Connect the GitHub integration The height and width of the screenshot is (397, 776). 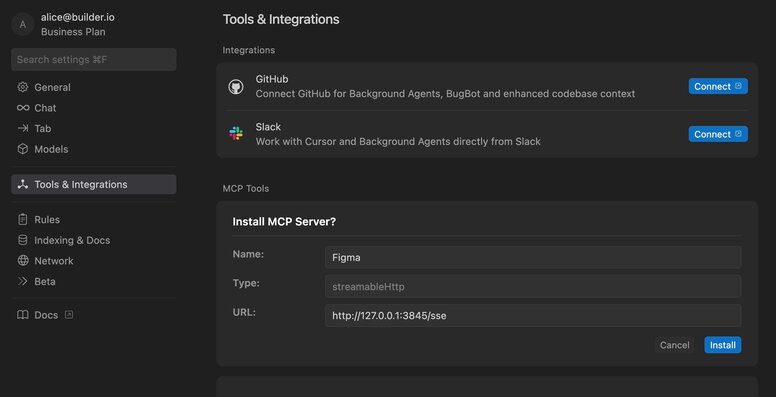718,86
